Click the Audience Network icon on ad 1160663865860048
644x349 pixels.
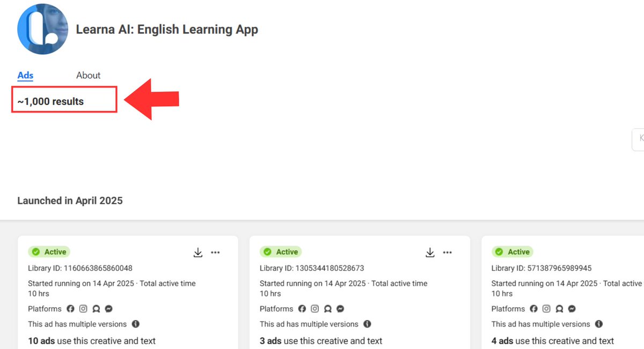pos(96,309)
